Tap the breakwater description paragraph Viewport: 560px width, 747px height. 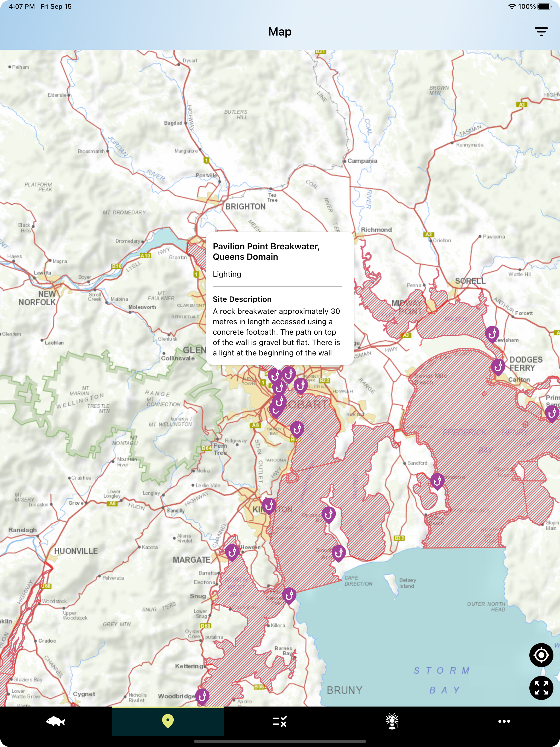point(277,332)
